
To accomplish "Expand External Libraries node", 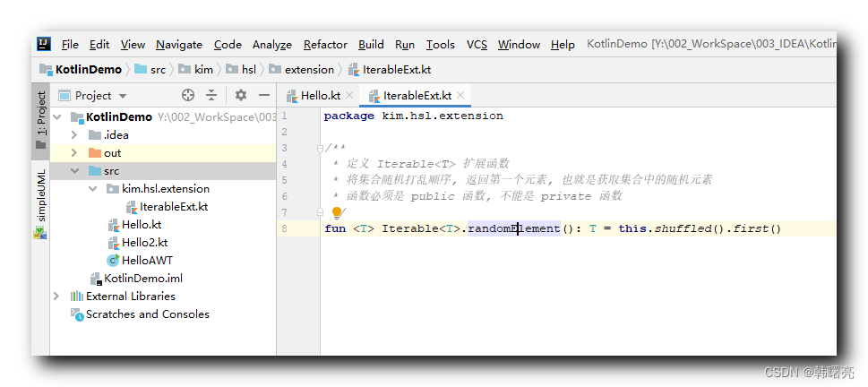I will (x=56, y=297).
